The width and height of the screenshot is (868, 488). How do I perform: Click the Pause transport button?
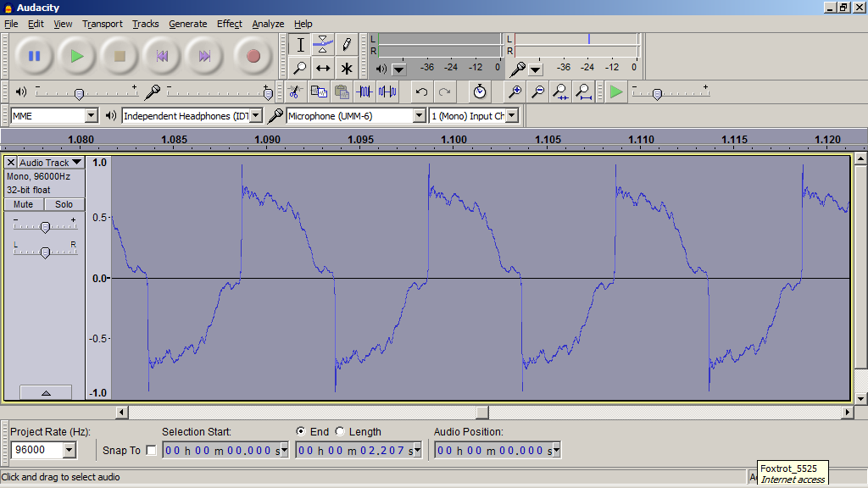(34, 56)
